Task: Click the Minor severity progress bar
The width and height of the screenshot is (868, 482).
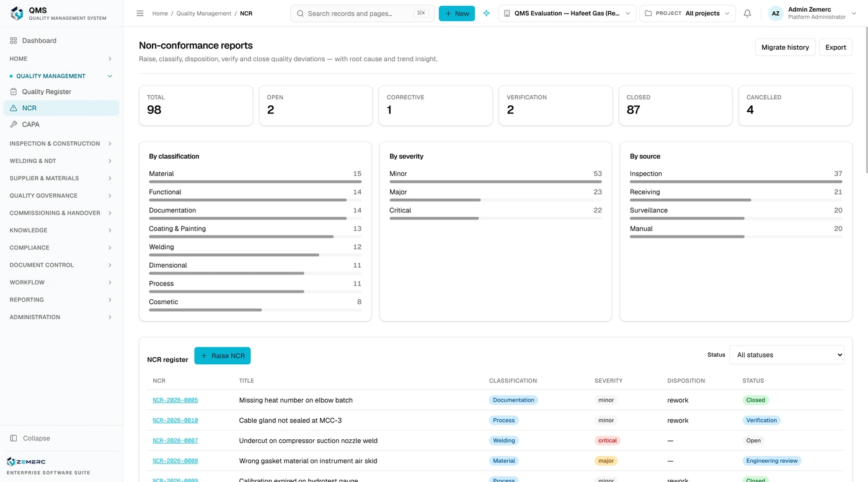Action: pos(495,182)
